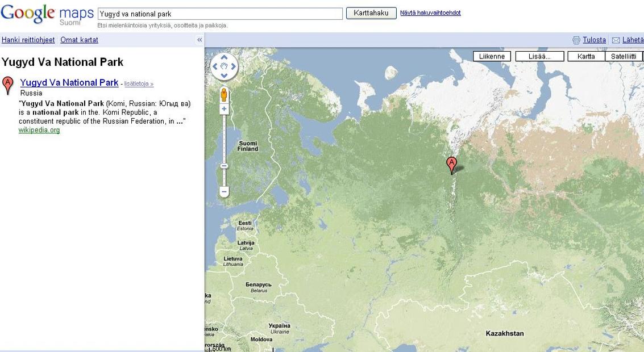Zoom in with the plus button

coord(224,109)
